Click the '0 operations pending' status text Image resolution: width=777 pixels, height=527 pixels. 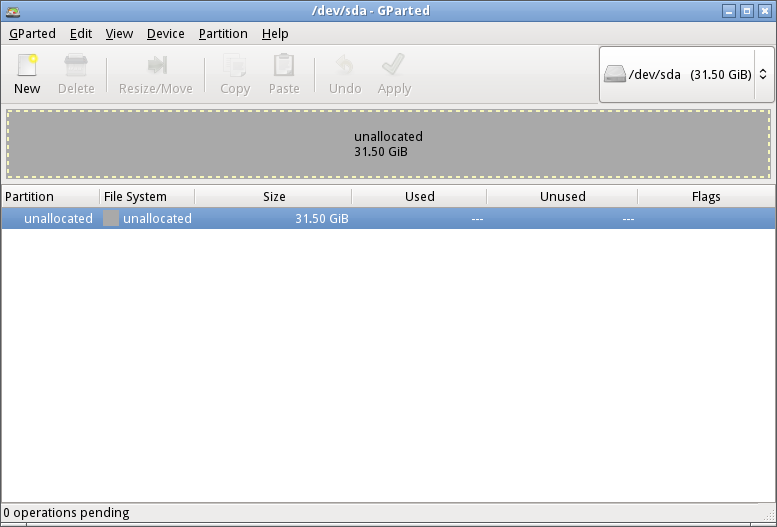(x=66, y=513)
